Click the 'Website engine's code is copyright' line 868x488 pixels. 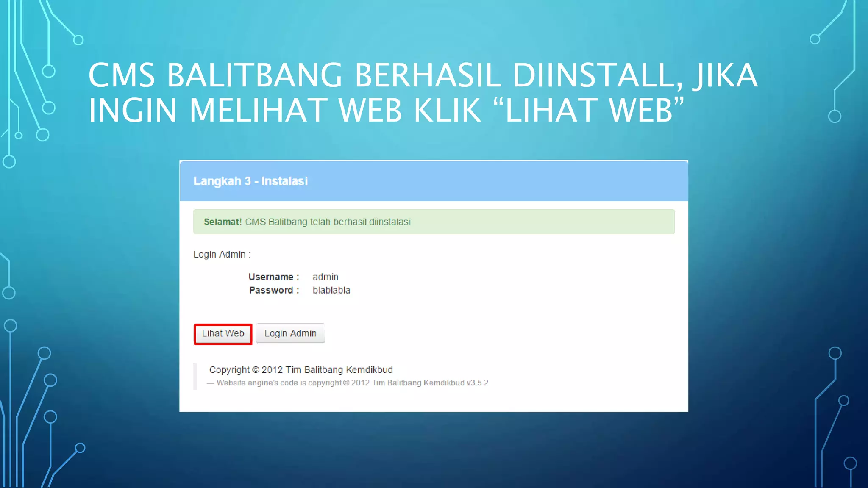[x=348, y=383]
